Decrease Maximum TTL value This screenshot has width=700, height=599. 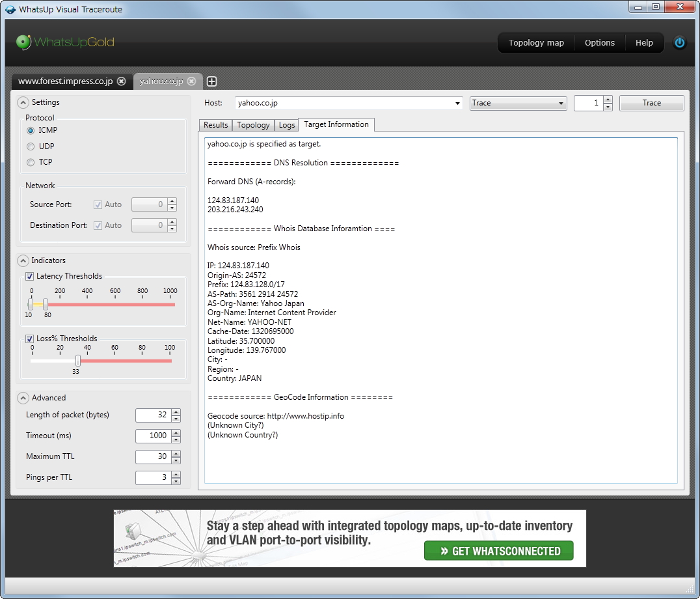pos(176,460)
